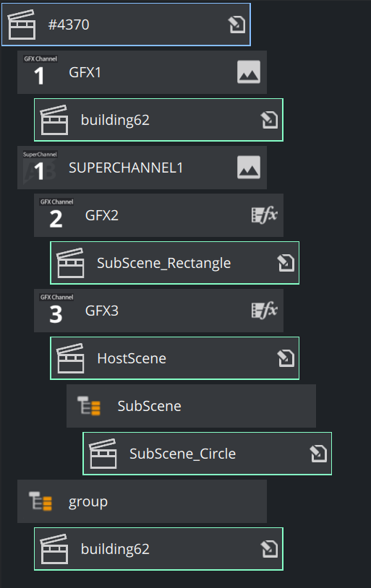Select the group node label
Image resolution: width=371 pixels, height=588 pixels.
88,502
